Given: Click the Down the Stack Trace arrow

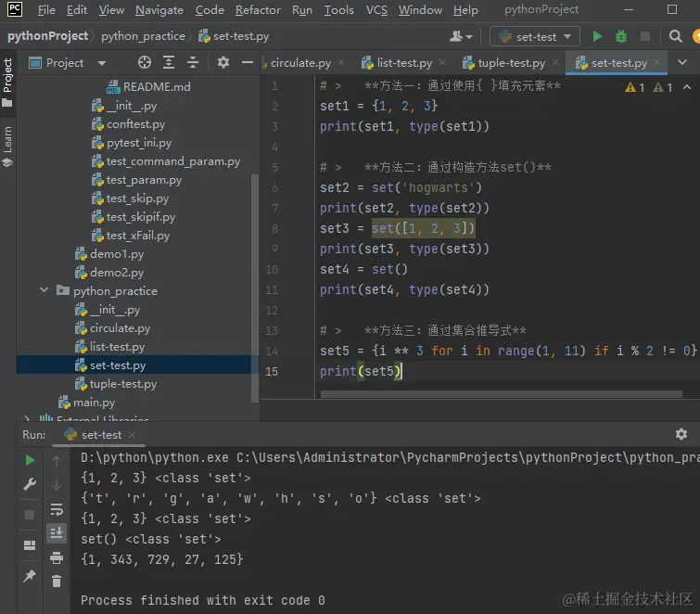Looking at the screenshot, I should [57, 485].
